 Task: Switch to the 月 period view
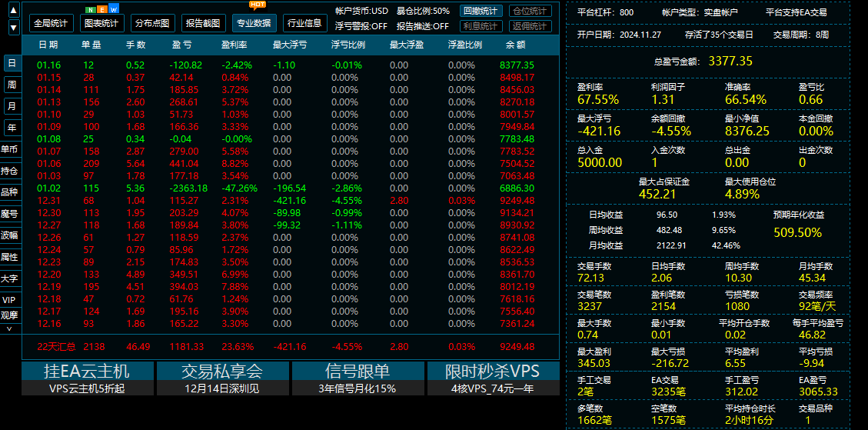coord(12,106)
